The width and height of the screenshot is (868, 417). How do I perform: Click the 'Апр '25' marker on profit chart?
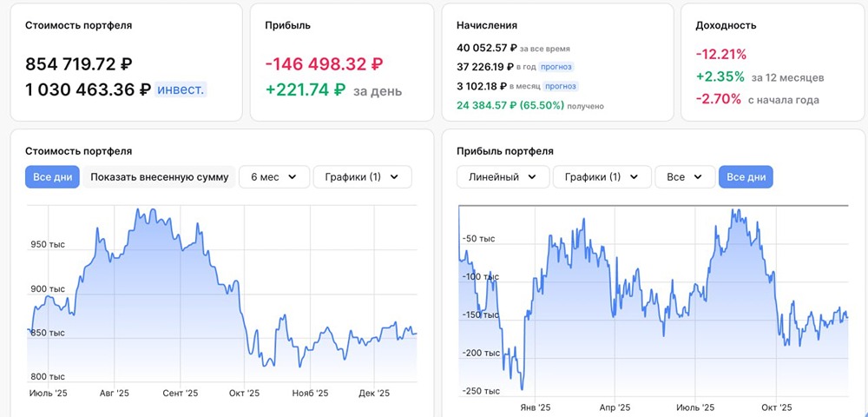pos(615,407)
